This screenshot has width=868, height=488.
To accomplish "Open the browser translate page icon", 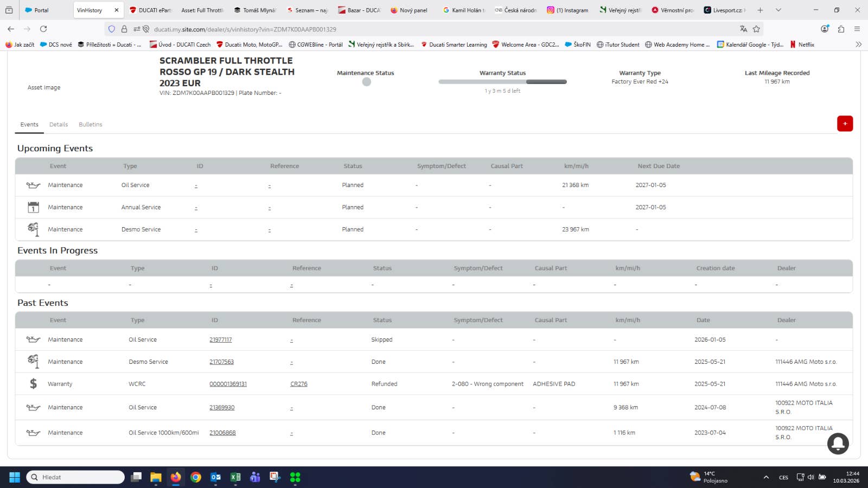I will [x=743, y=29].
